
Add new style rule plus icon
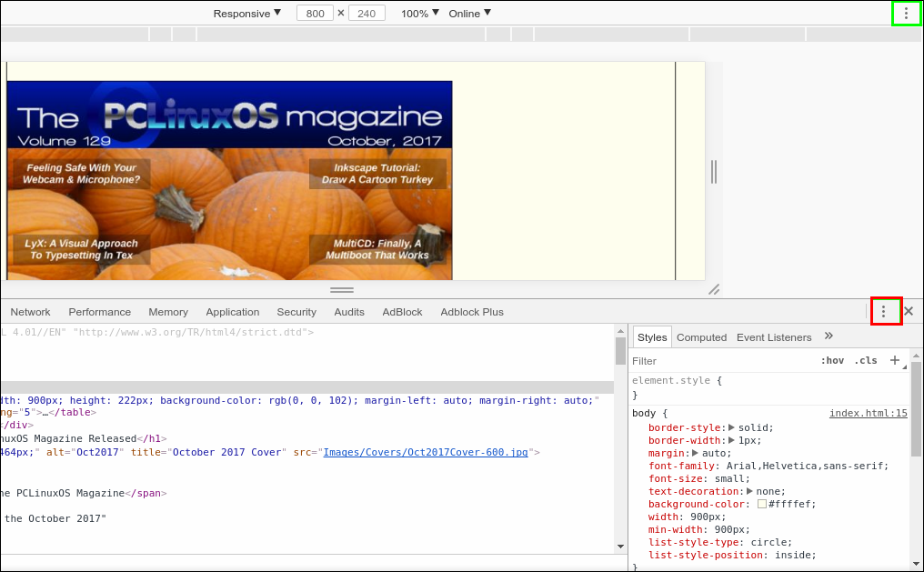coord(895,360)
